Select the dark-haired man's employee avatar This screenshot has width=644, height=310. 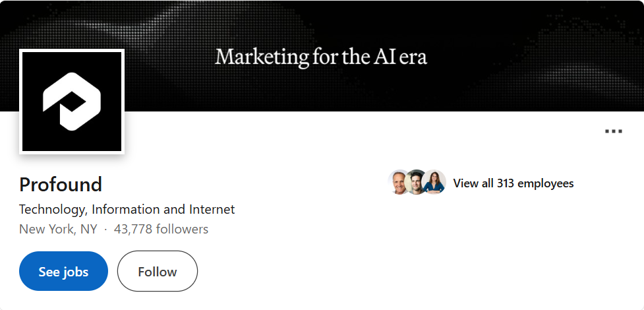tap(416, 182)
